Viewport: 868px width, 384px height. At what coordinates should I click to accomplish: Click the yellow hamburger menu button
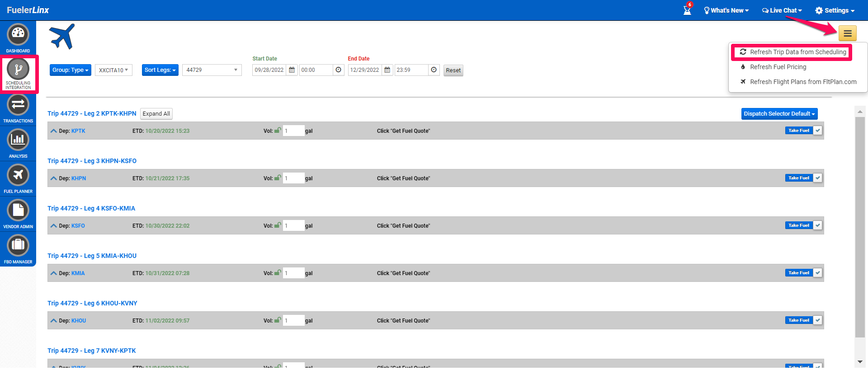[x=848, y=33]
